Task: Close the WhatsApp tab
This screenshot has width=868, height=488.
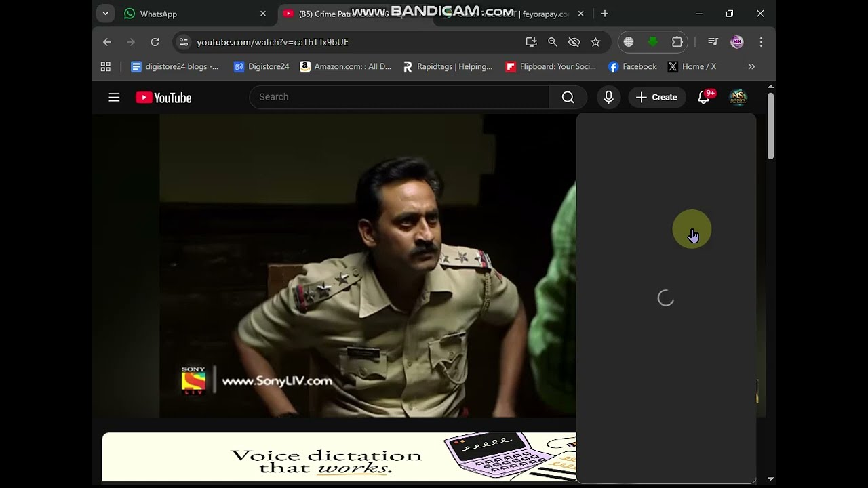Action: 263,14
